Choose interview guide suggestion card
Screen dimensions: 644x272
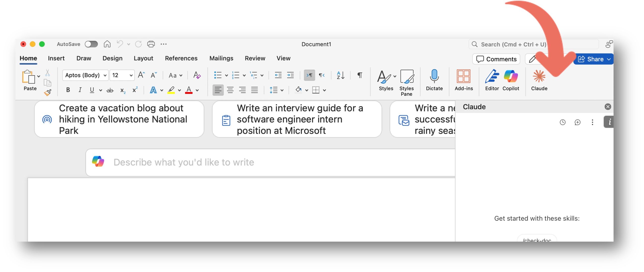(x=297, y=119)
